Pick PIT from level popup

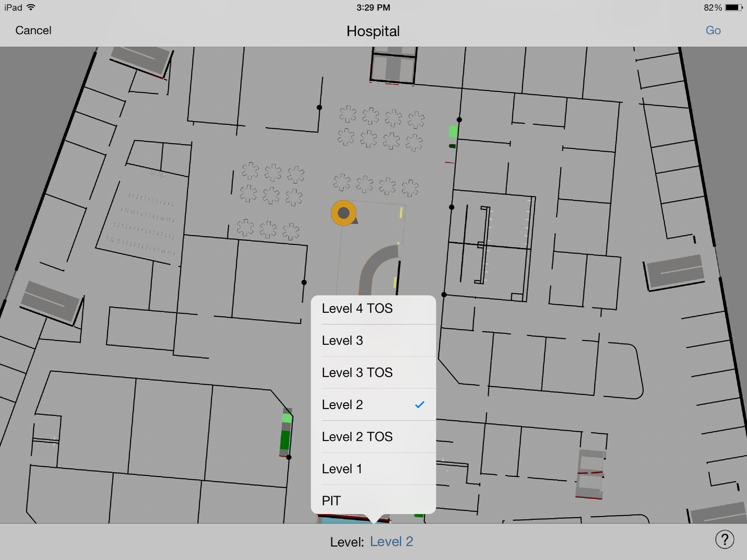click(x=331, y=501)
